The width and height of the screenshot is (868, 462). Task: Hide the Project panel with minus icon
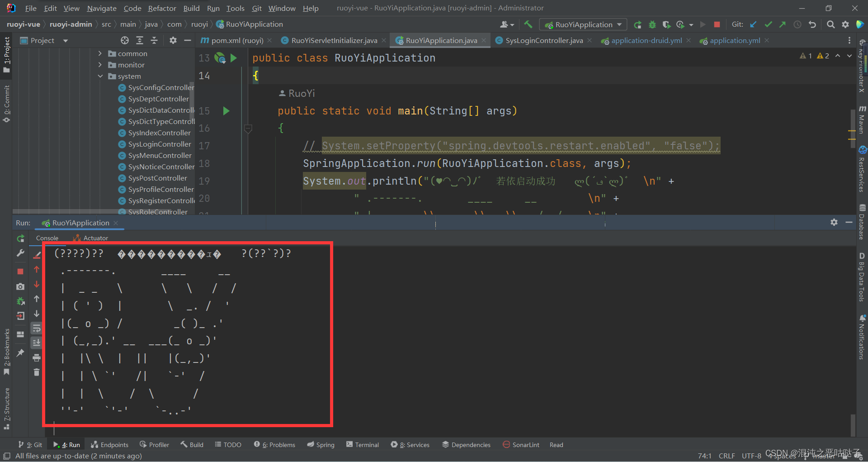tap(187, 40)
